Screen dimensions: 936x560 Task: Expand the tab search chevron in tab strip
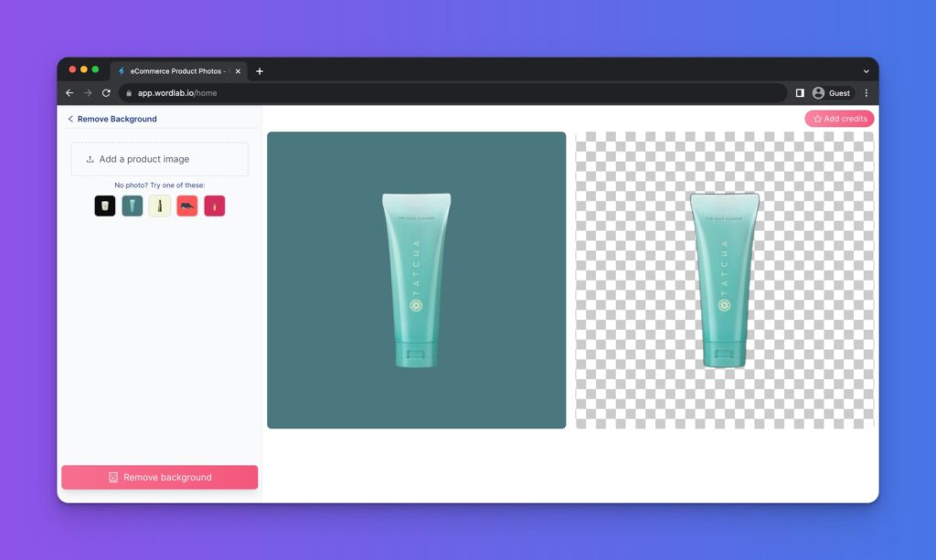click(x=865, y=70)
